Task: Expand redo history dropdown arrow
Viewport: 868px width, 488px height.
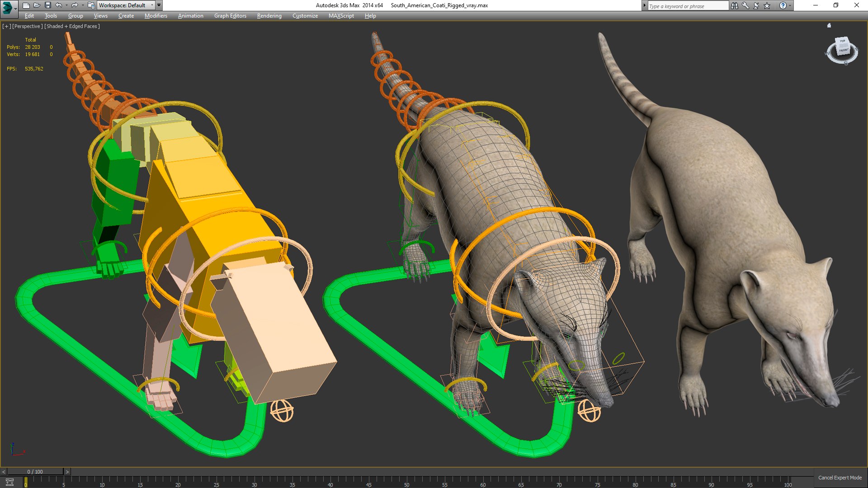Action: [82, 5]
